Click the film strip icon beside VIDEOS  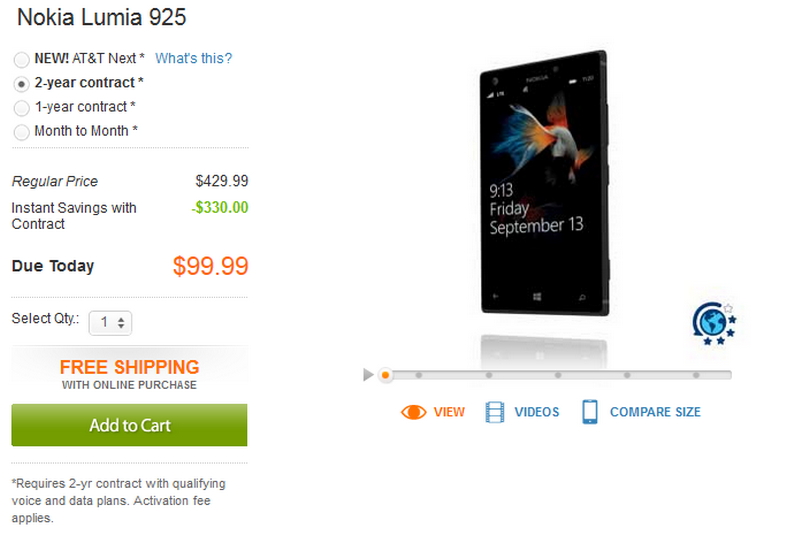495,412
